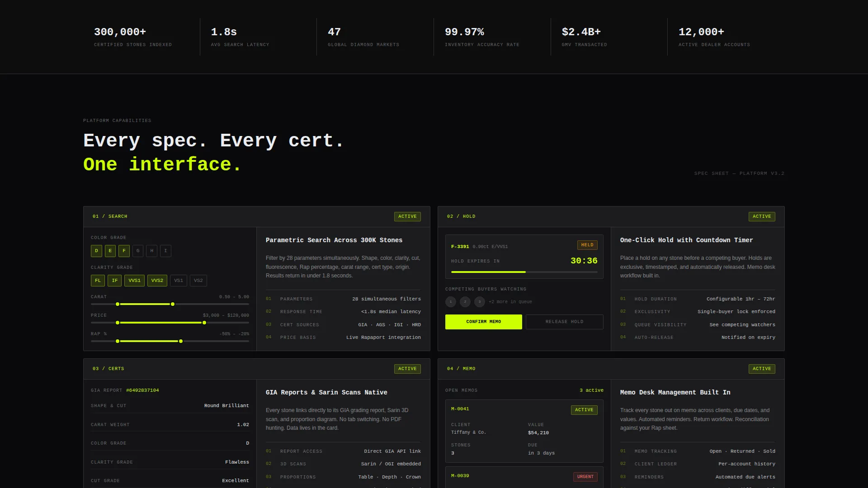Open memo M-0041 entry
This screenshot has width=868, height=488.
pos(524,431)
